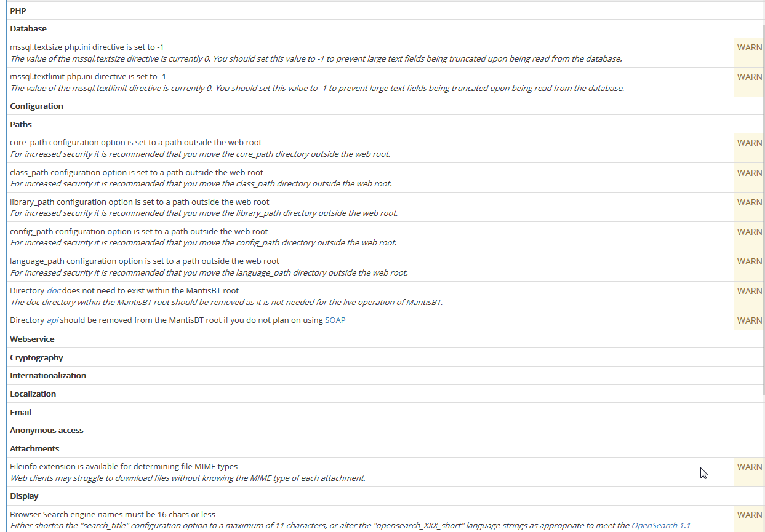Select the Configuration section header
This screenshot has height=532, width=765.
[x=36, y=106]
